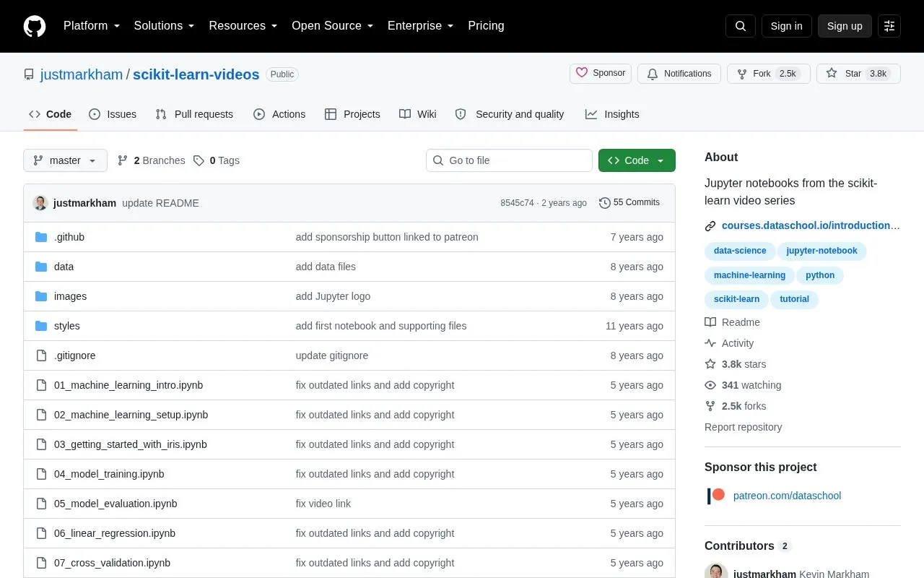Open the search magnifier button
Image resolution: width=924 pixels, height=578 pixels.
point(741,26)
